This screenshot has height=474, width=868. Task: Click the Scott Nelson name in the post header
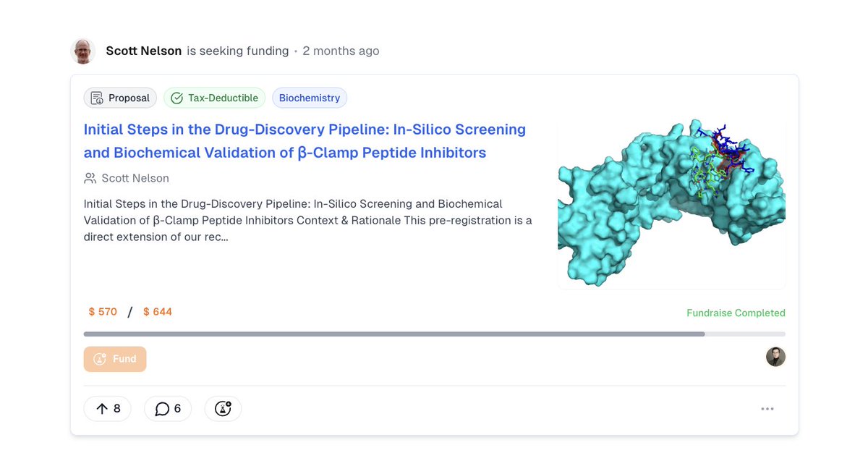pos(144,51)
